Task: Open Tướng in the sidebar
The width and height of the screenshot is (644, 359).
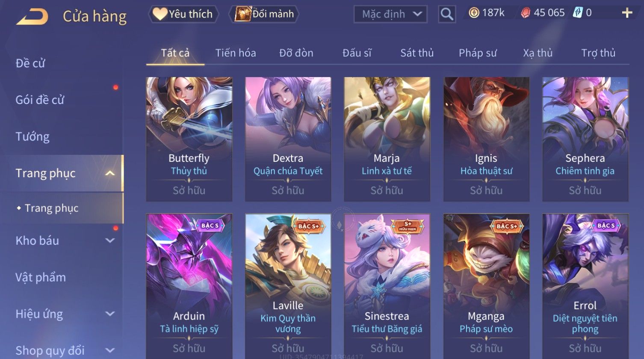Action: (x=32, y=136)
